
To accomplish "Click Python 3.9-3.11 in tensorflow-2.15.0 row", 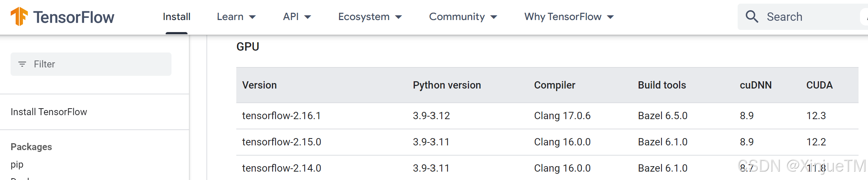I will 431,142.
